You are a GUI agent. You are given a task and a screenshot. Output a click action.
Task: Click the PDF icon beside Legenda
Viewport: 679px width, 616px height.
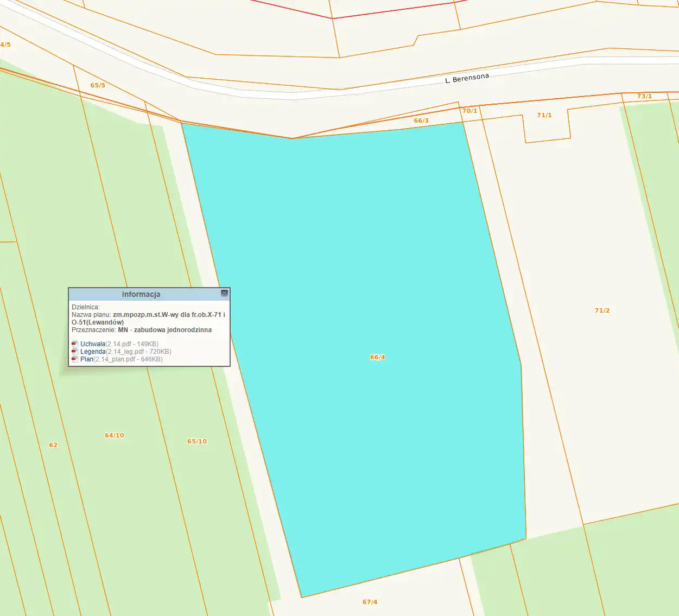75,352
